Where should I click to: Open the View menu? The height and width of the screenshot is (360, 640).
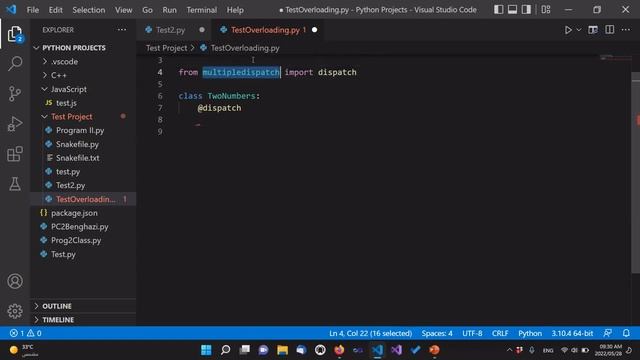point(123,10)
